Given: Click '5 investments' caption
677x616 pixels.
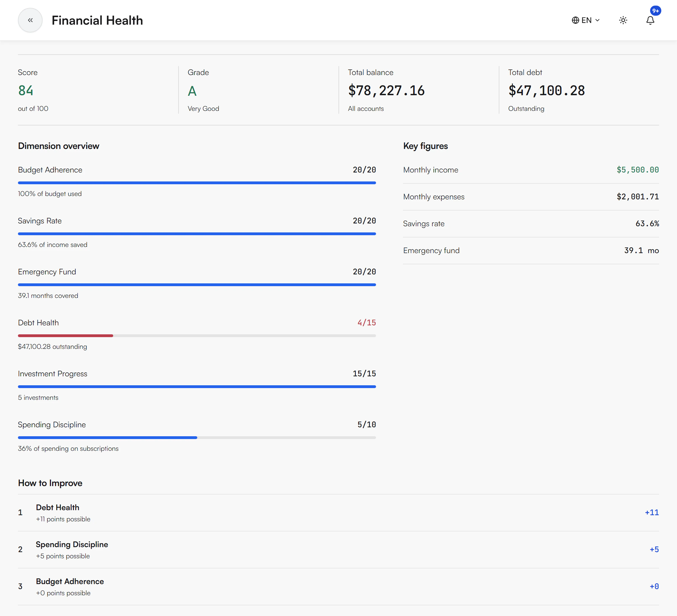Looking at the screenshot, I should 38,398.
